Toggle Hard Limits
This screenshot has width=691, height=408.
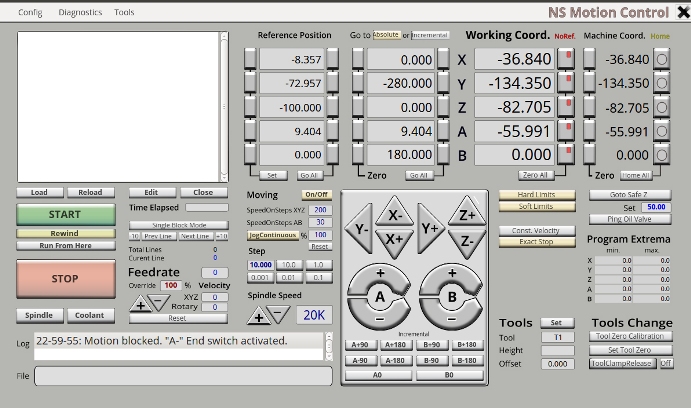pyautogui.click(x=537, y=195)
